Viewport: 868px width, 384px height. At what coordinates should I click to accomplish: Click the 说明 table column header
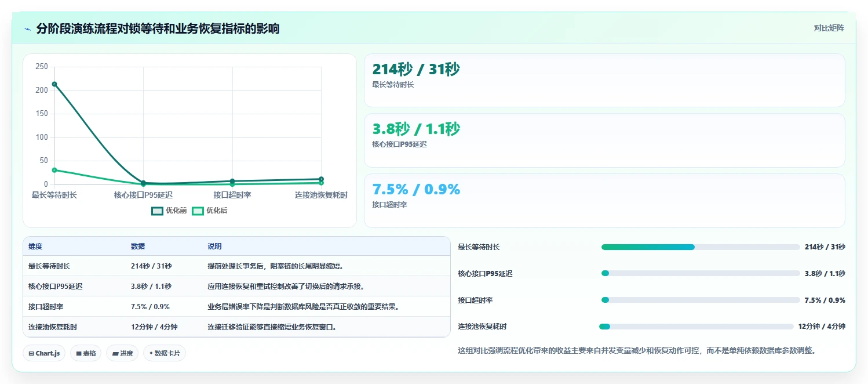[214, 247]
